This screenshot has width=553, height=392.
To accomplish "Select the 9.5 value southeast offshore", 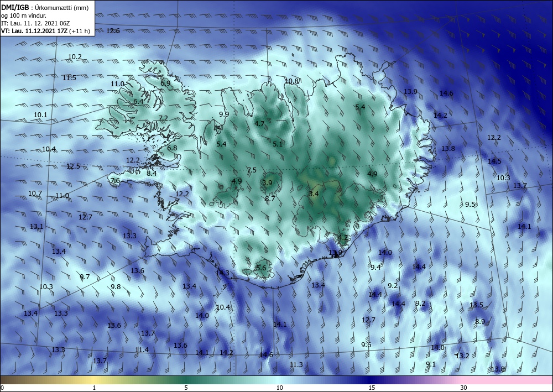I will click(470, 205).
